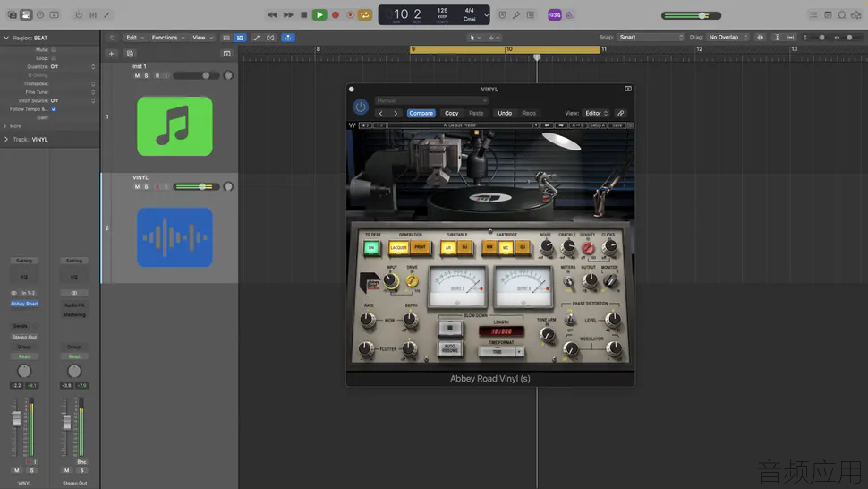Mute the Inst 1 track
This screenshot has width=868, height=489.
point(137,76)
